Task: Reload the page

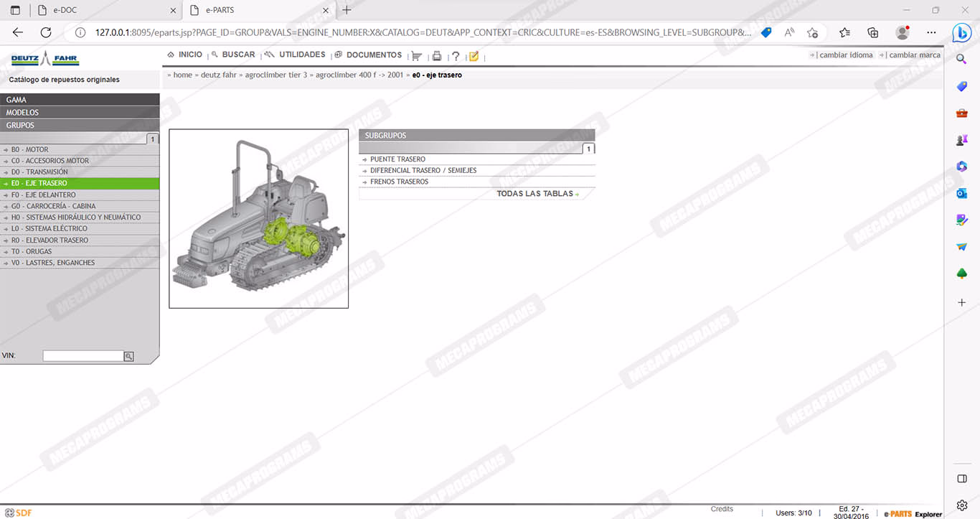Action: point(46,32)
